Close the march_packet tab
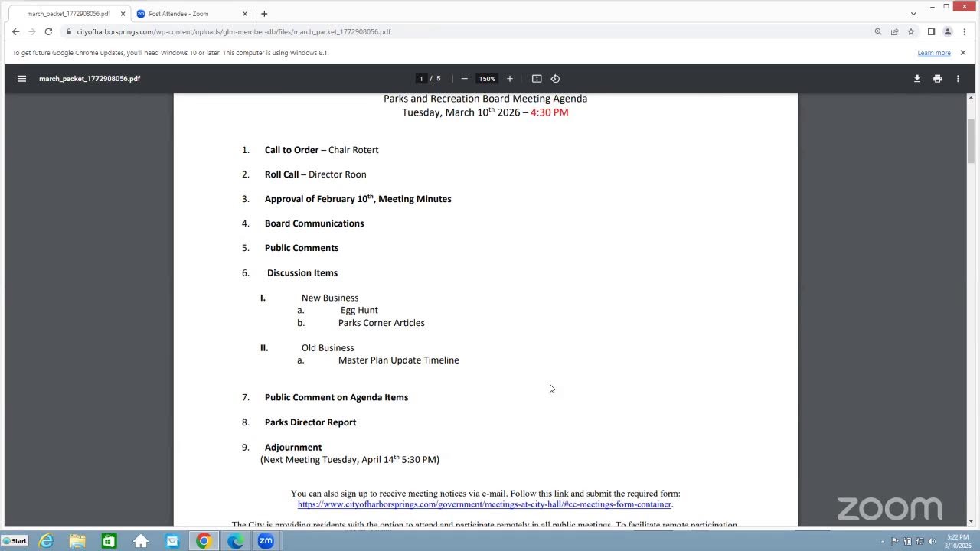980x551 pixels. [x=122, y=14]
